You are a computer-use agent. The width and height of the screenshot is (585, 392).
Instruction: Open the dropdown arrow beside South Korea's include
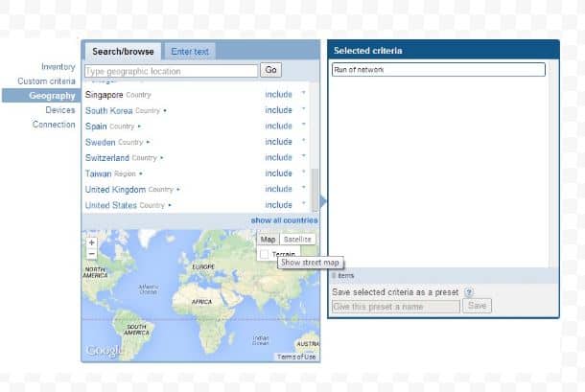click(303, 108)
